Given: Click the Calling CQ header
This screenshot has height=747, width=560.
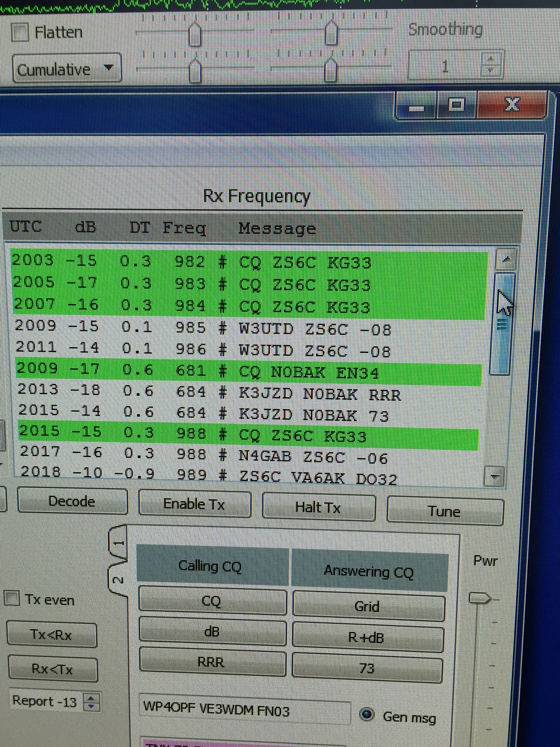Looking at the screenshot, I should [212, 566].
